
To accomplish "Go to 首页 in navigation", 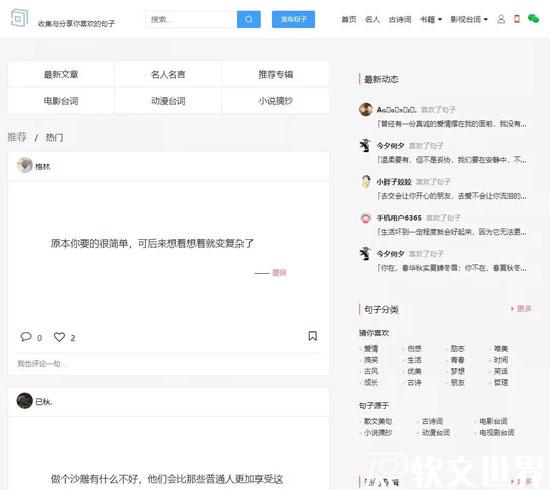I will click(x=349, y=19).
